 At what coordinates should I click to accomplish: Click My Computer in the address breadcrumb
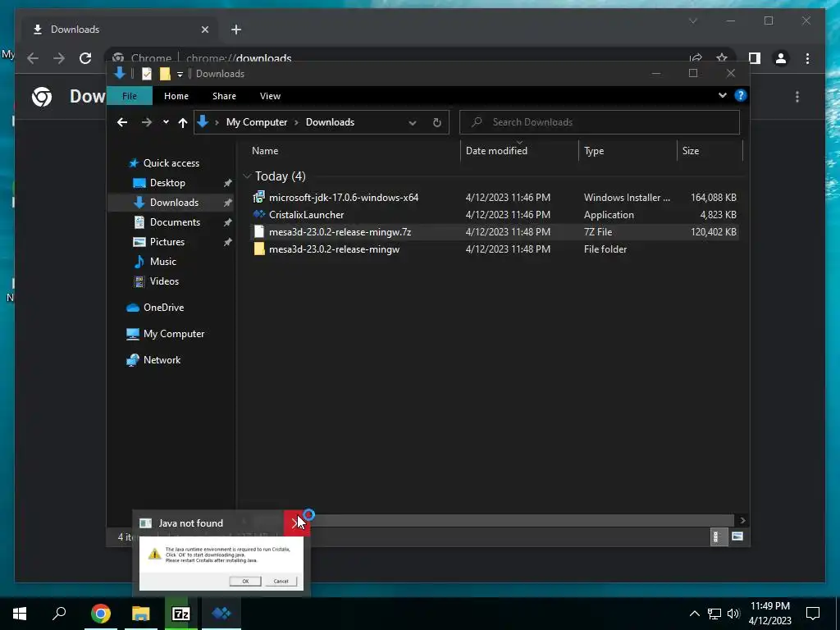(x=257, y=122)
